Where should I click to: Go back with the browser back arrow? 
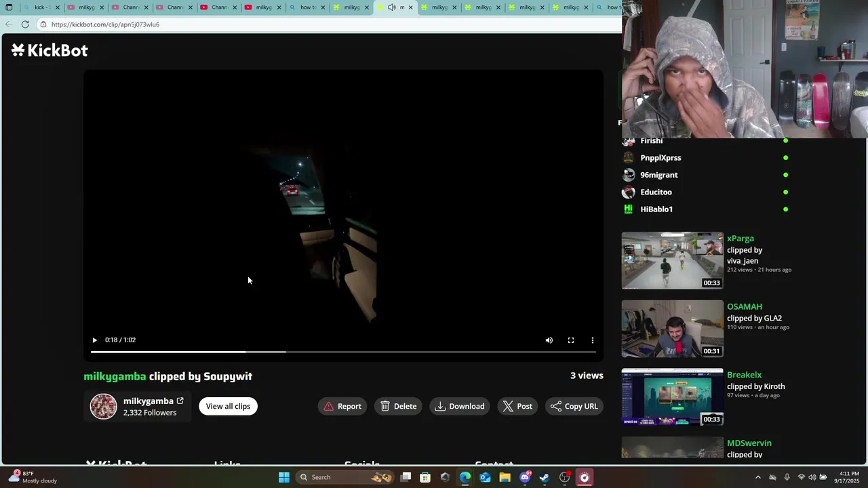pyautogui.click(x=8, y=24)
